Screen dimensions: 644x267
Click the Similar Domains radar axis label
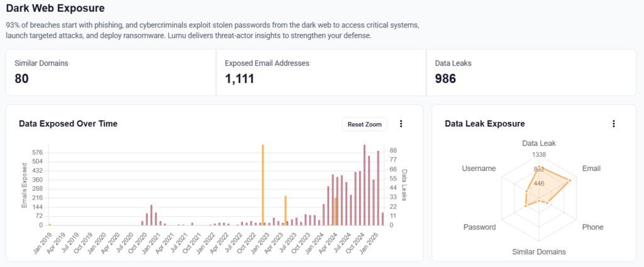point(539,252)
